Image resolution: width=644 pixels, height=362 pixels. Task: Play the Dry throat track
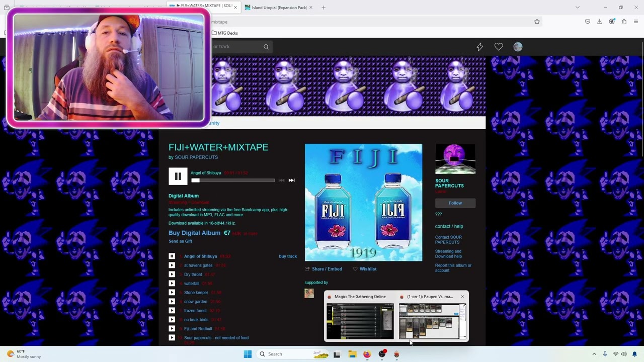172,275
